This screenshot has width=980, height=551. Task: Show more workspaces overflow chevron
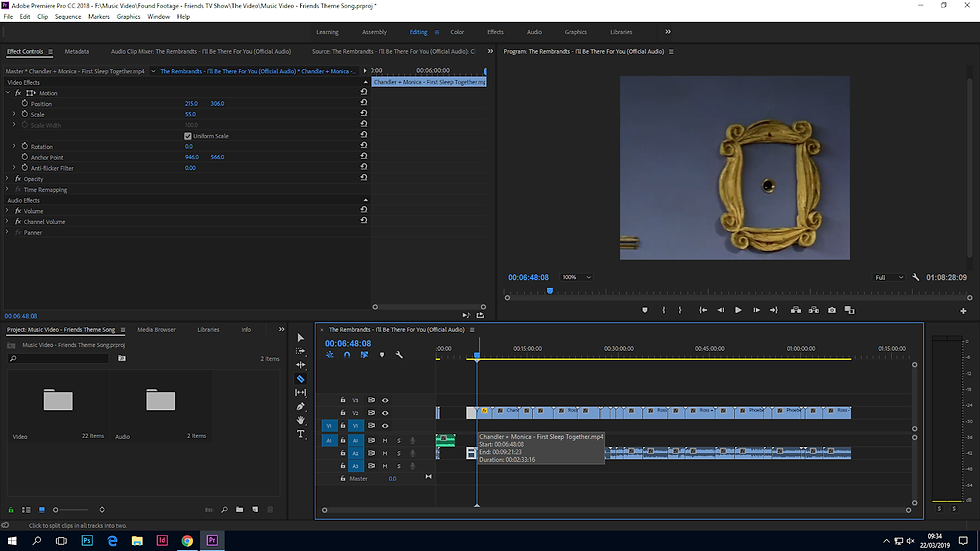pos(668,32)
